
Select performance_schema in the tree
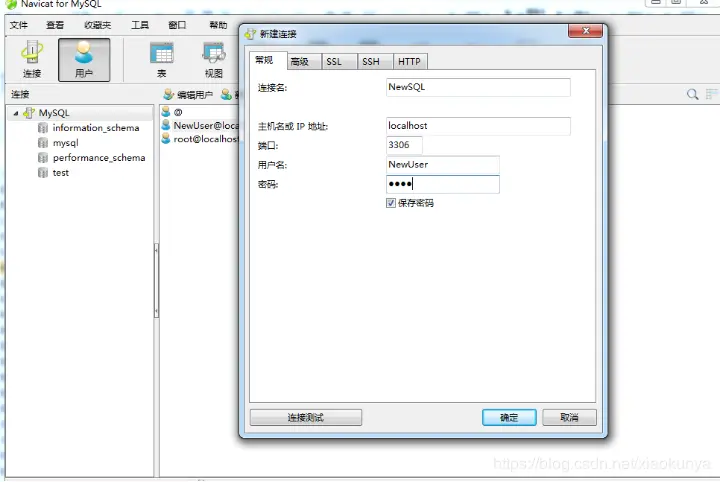click(99, 158)
